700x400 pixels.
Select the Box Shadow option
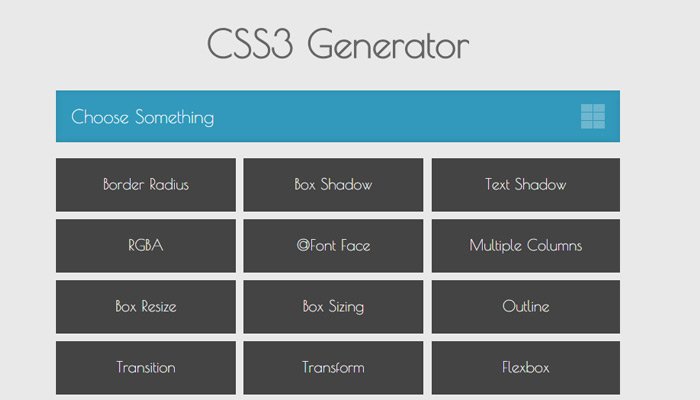pos(333,185)
